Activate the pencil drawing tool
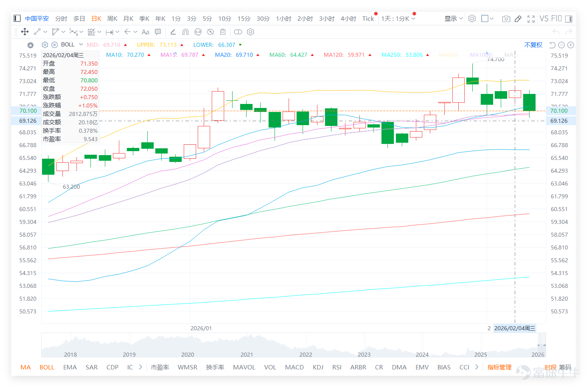The width and height of the screenshot is (588, 387). (518, 19)
